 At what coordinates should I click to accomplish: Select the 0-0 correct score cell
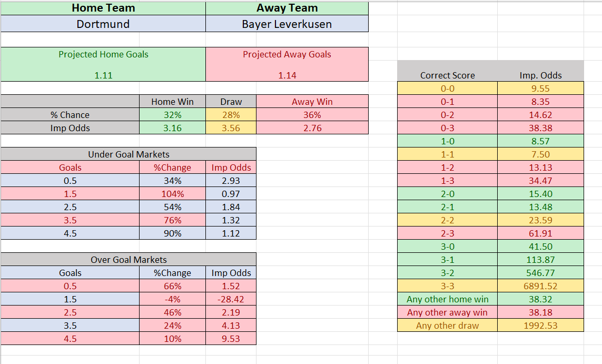click(x=447, y=88)
